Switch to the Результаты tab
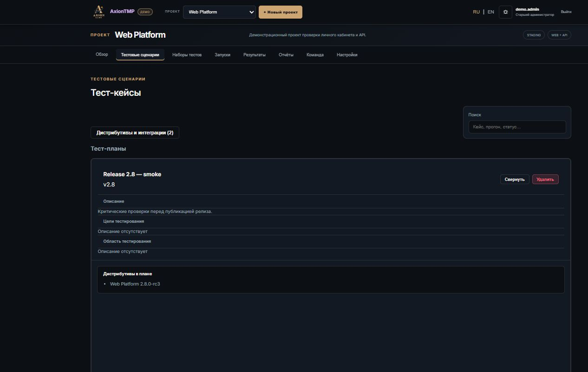Image resolution: width=588 pixels, height=372 pixels. [255, 55]
